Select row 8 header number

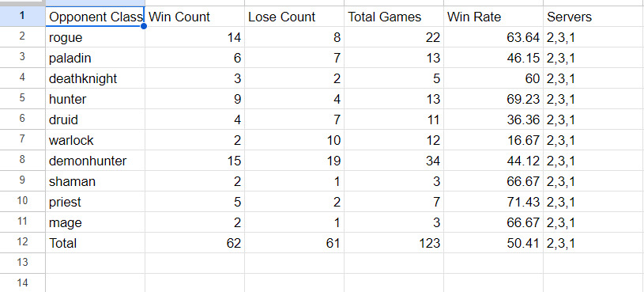(23, 161)
